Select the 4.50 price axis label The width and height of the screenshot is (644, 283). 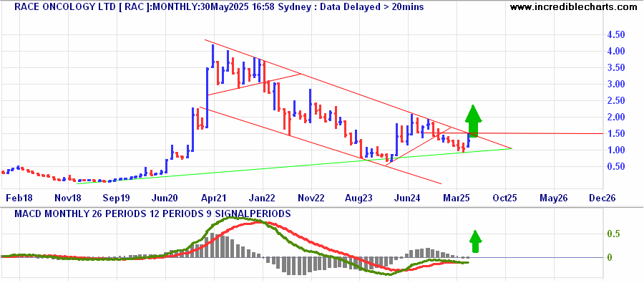pyautogui.click(x=615, y=35)
